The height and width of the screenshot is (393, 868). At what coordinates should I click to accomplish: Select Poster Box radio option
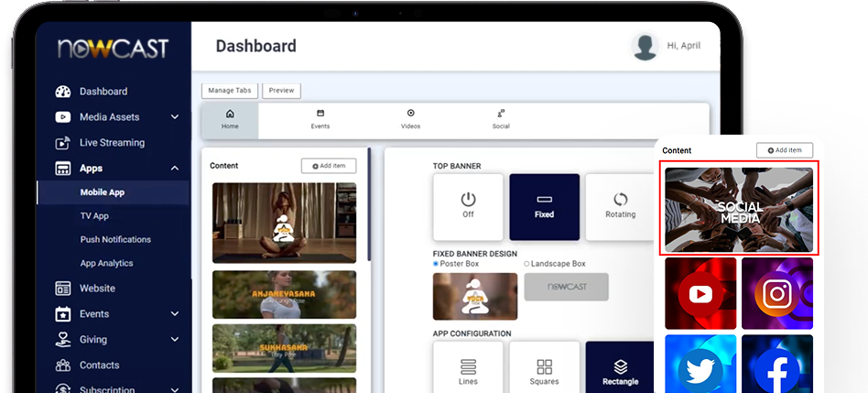click(x=437, y=264)
